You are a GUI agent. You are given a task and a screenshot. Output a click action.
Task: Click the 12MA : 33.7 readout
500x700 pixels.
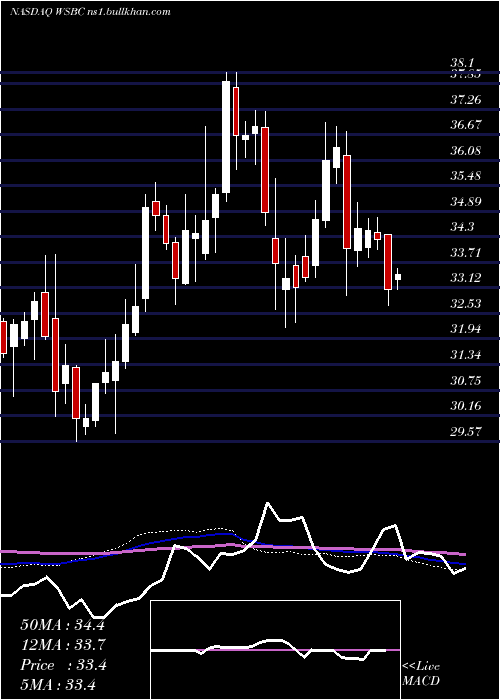click(x=62, y=645)
